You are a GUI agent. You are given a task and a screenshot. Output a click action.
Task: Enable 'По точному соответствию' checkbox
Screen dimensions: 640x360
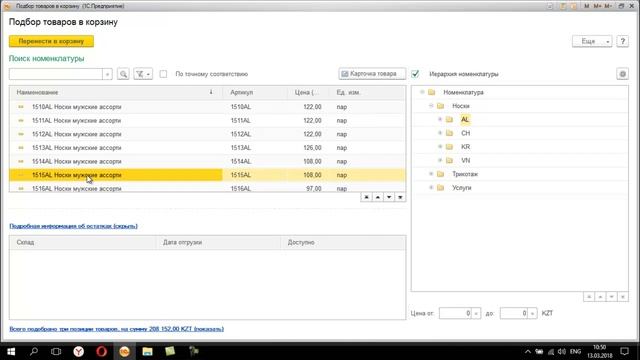click(163, 74)
